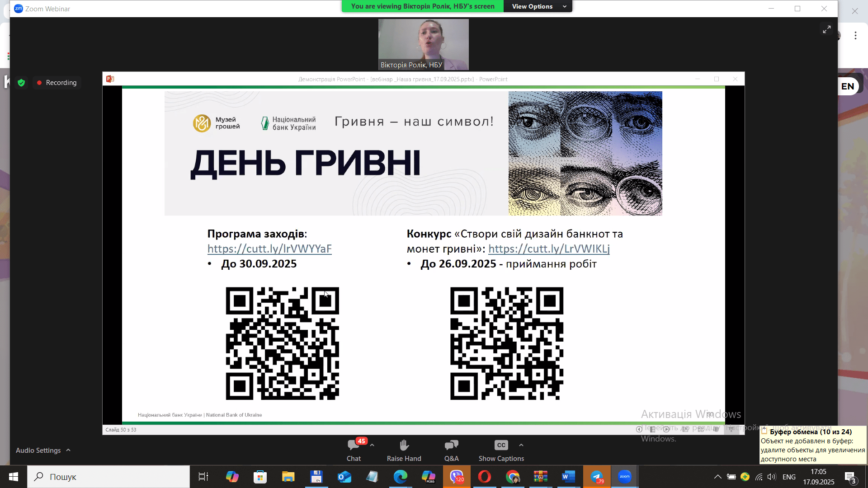Open the https://cutt.ly/IrVWYYaF link

click(x=269, y=249)
